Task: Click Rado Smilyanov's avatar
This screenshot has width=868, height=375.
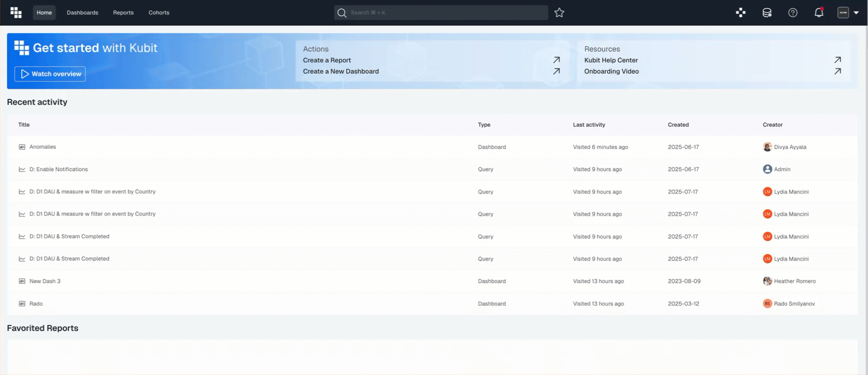Action: (767, 304)
